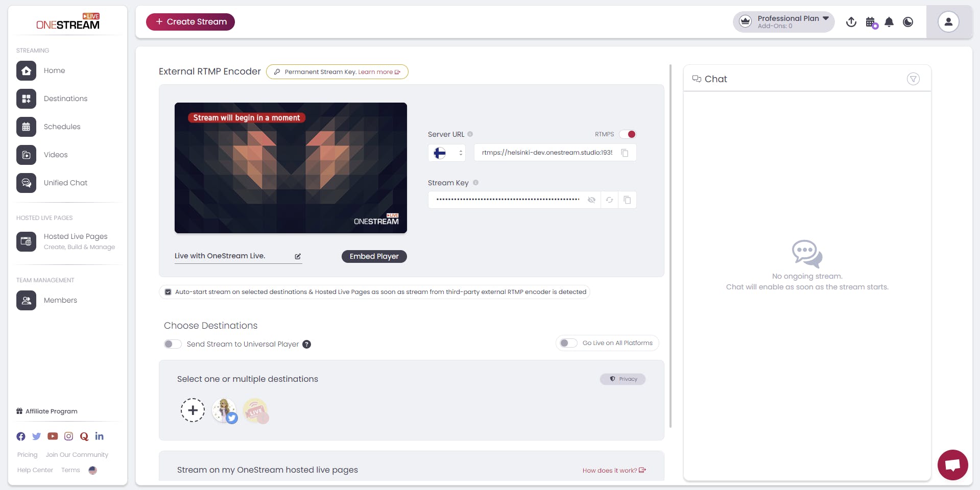Open notifications bell
Image resolution: width=980 pixels, height=490 pixels.
pyautogui.click(x=889, y=22)
